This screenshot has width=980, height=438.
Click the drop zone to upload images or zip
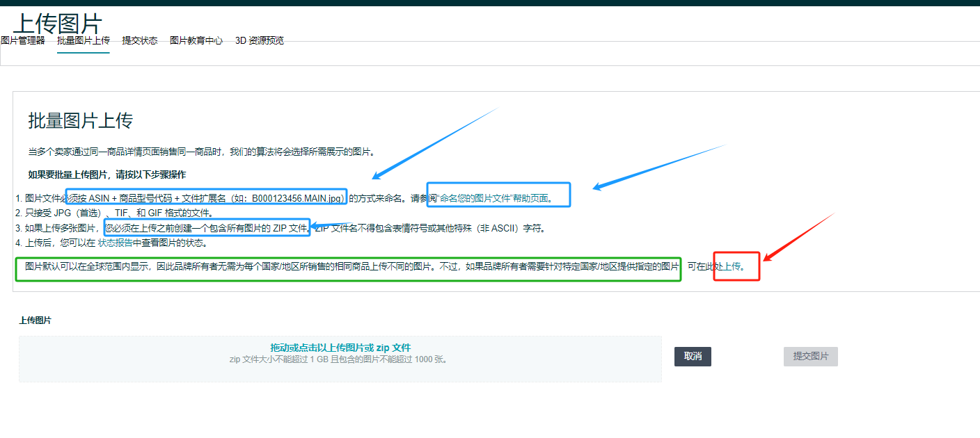340,359
